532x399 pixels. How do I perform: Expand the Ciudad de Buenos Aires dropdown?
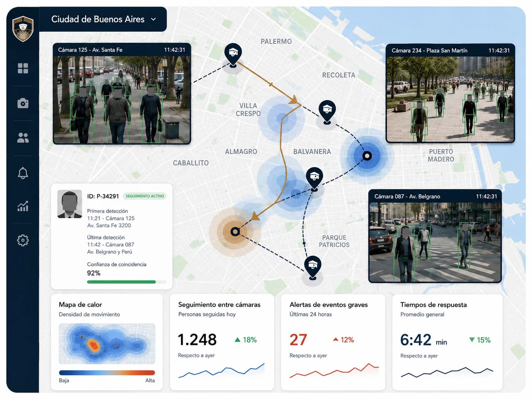click(103, 19)
